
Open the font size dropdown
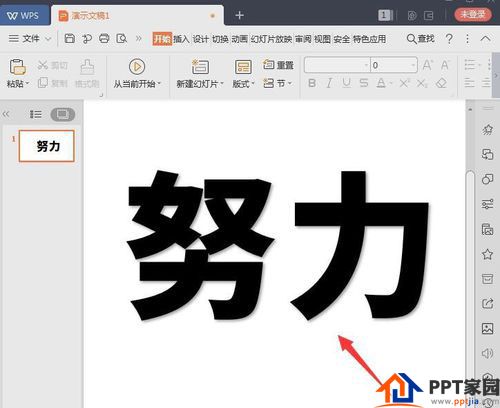(414, 65)
